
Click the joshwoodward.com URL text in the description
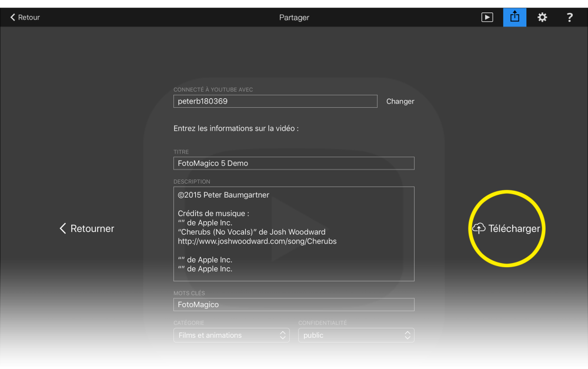point(257,241)
